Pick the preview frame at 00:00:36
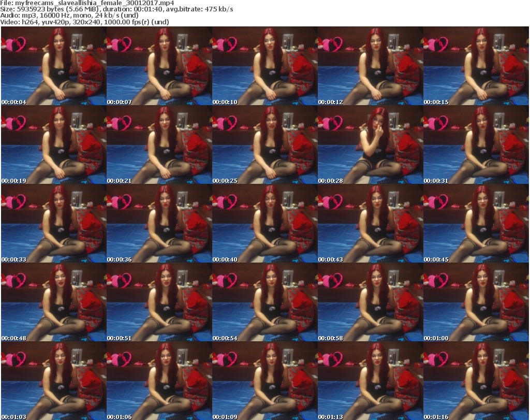 click(x=159, y=224)
